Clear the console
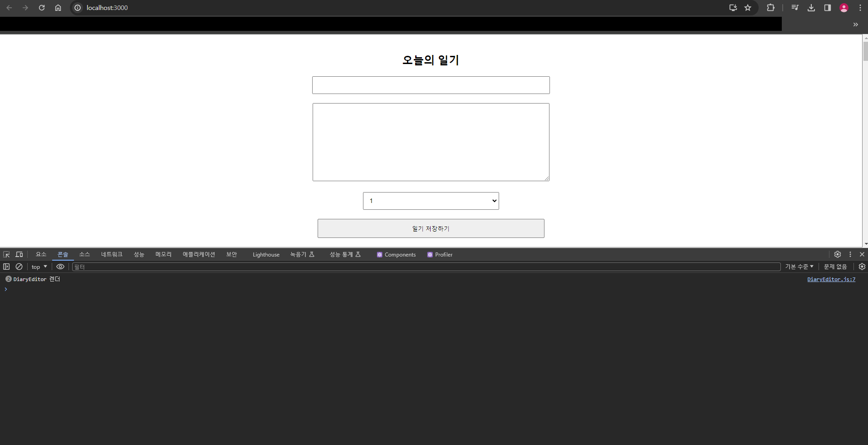Screen dimensions: 868x445 (x=19, y=267)
